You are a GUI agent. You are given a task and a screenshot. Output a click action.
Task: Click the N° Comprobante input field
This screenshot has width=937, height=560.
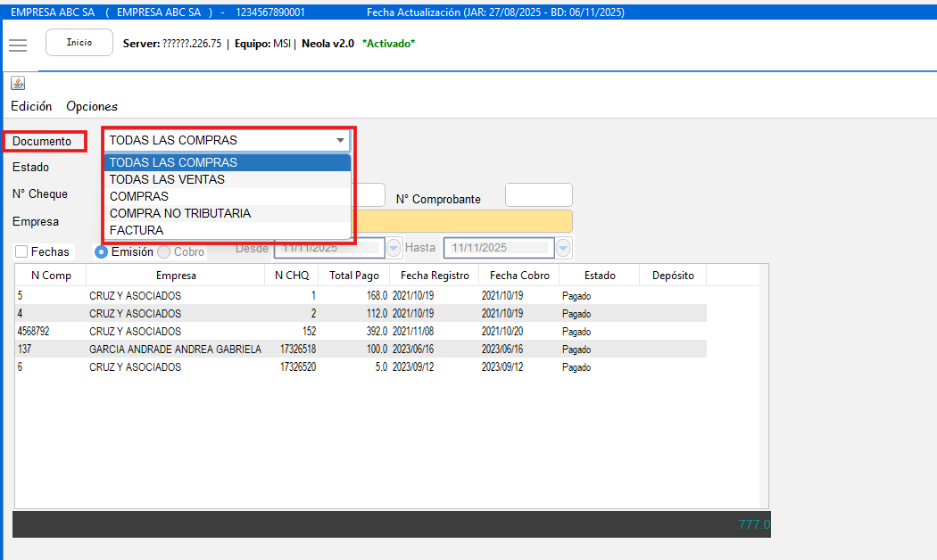click(x=538, y=195)
